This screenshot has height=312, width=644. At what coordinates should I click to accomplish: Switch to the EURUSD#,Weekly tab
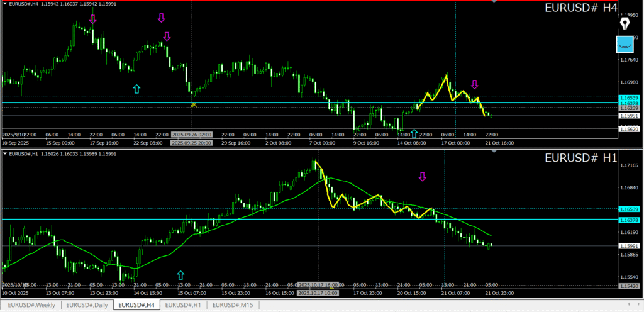coord(31,305)
